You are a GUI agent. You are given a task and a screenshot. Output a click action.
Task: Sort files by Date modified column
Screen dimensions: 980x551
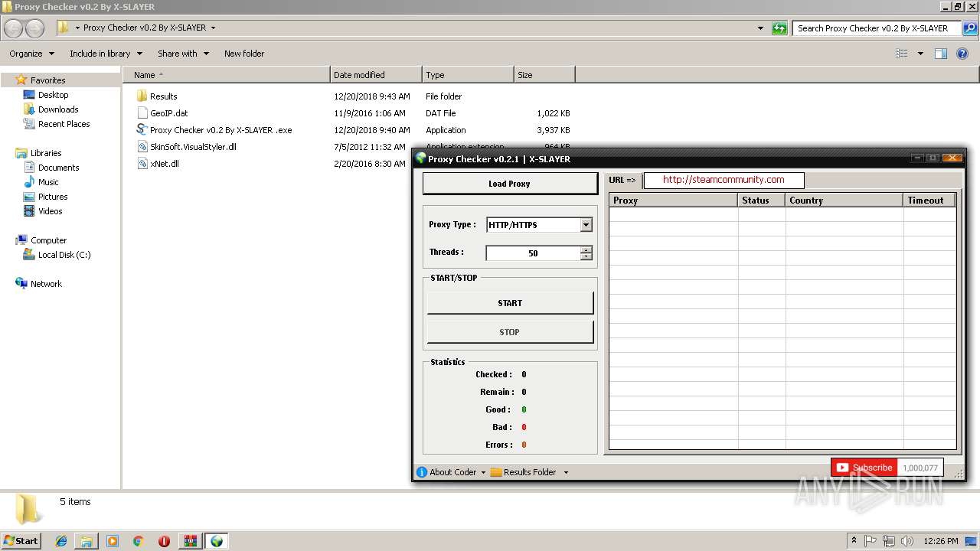(x=376, y=75)
